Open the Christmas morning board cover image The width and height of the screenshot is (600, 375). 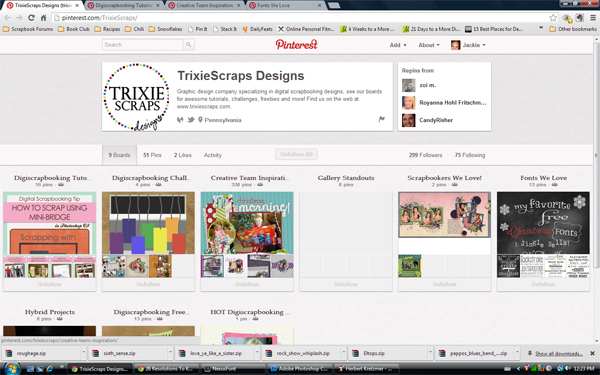(247, 223)
